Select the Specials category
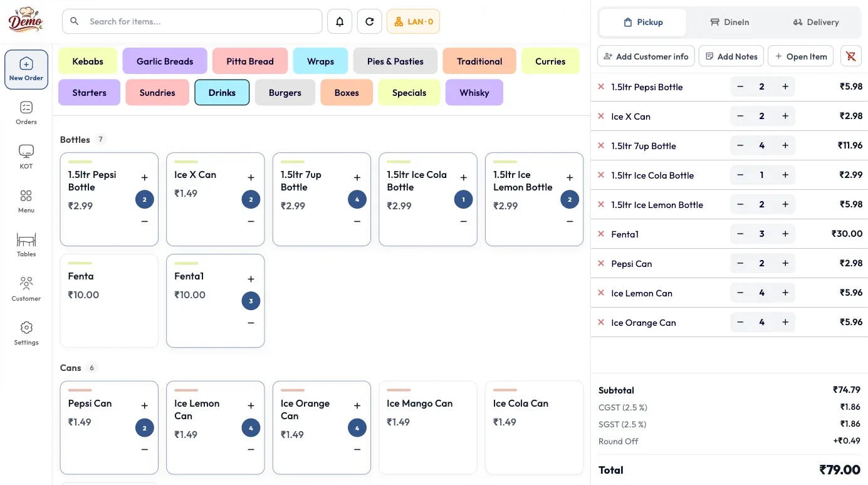This screenshot has height=485, width=868. coord(409,92)
